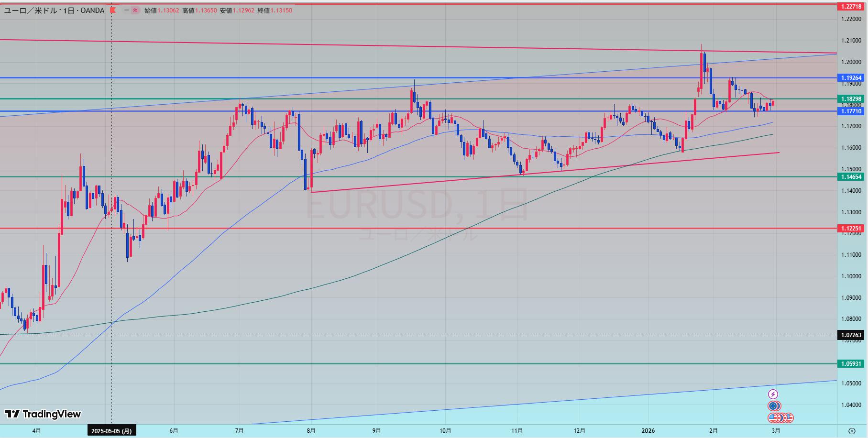This screenshot has width=868, height=438.
Task: Click the rightmost US flag event icon
Action: (789, 418)
